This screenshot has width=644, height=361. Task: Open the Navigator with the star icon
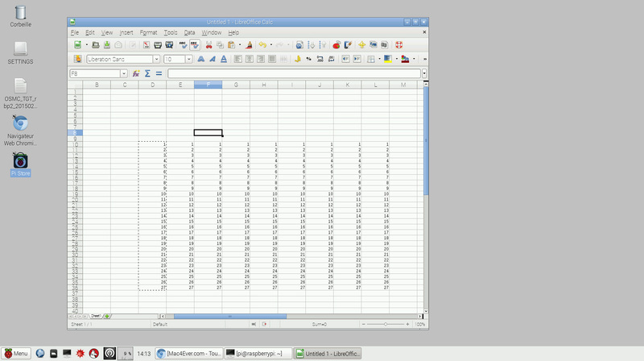(361, 45)
